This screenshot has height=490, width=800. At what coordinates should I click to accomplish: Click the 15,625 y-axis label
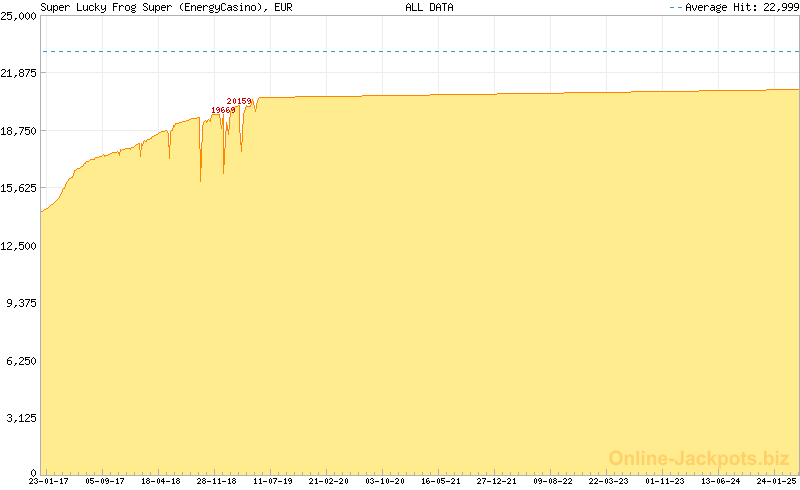(19, 188)
